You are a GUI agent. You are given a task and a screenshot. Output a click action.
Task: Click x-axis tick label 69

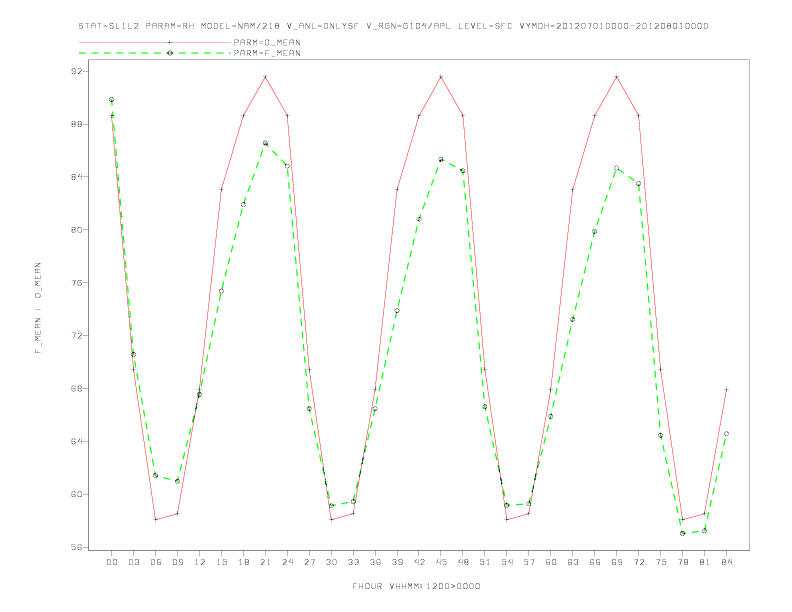click(x=617, y=562)
